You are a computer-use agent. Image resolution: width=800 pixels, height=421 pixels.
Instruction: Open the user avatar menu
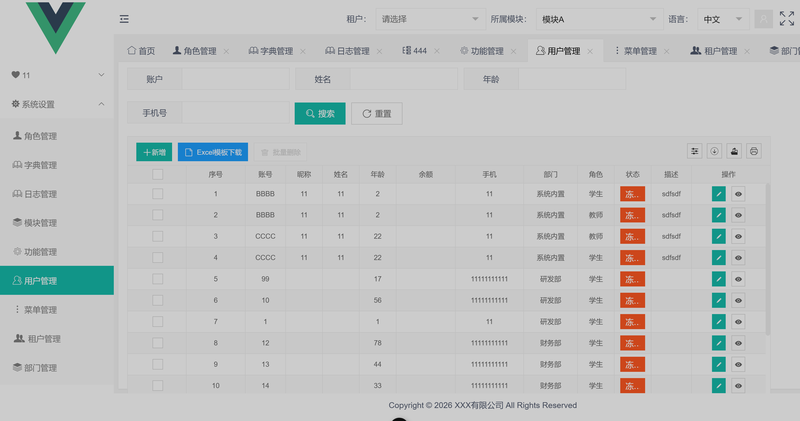point(763,19)
